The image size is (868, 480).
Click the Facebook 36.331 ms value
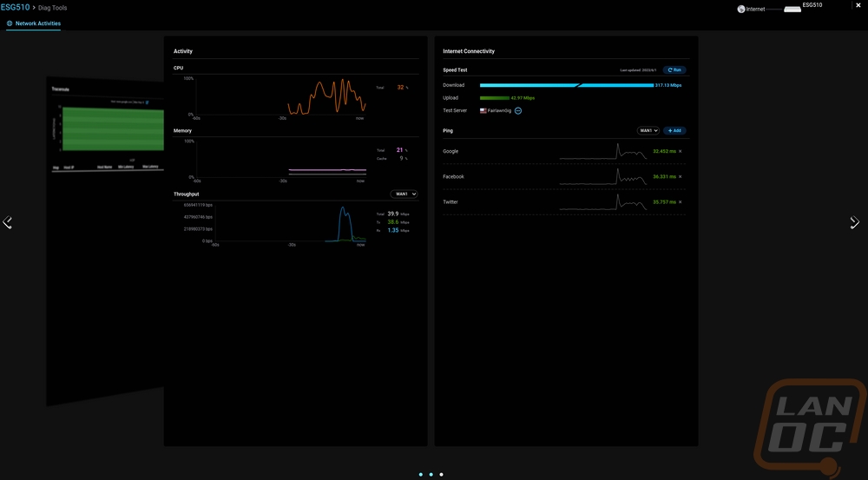click(x=664, y=176)
